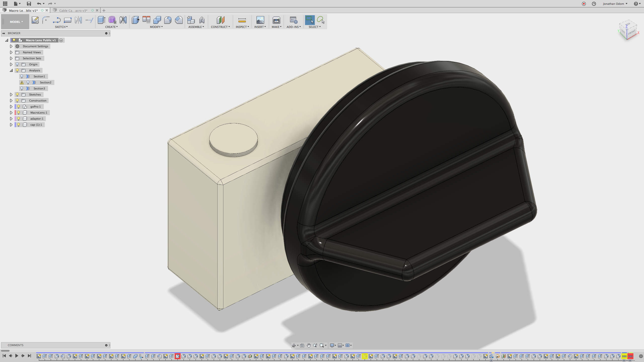Play the timeline
Screen dimensions: 644x362
point(17,356)
